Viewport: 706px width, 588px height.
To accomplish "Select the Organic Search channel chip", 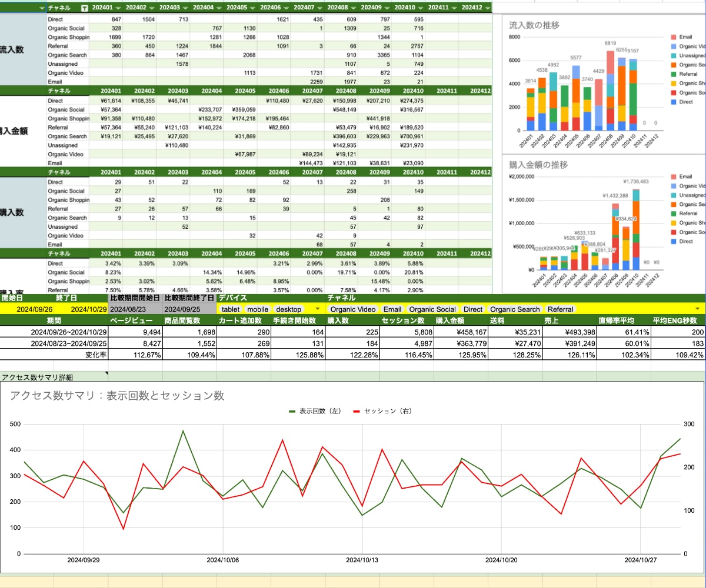I will (x=515, y=309).
